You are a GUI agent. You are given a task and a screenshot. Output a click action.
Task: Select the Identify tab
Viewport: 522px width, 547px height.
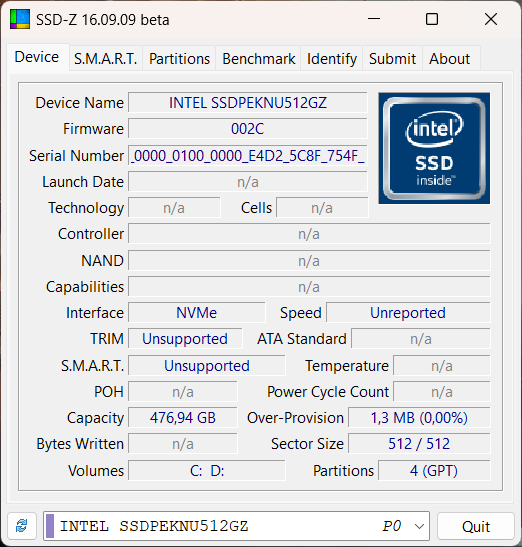coord(332,59)
